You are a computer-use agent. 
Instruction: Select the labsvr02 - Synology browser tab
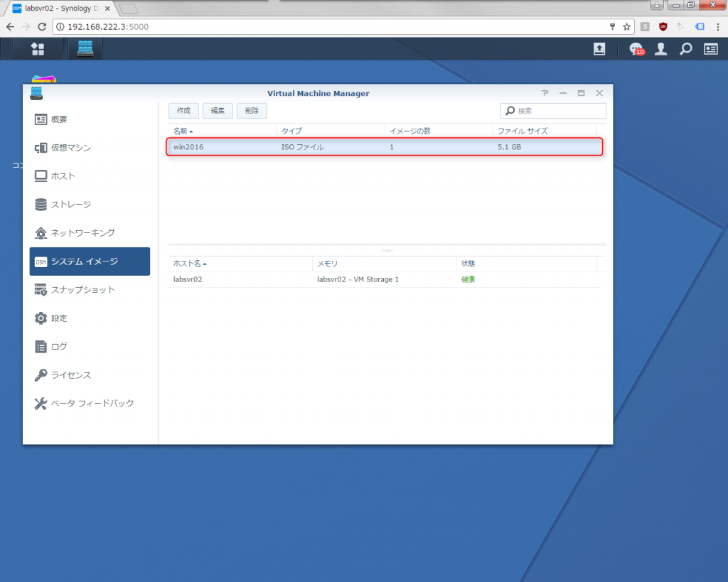(59, 9)
